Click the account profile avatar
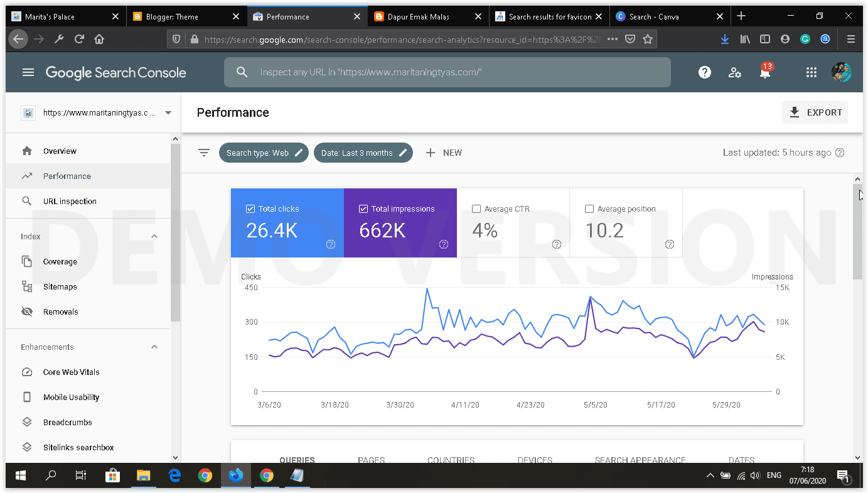Viewport: 868px width, 493px height. point(842,72)
